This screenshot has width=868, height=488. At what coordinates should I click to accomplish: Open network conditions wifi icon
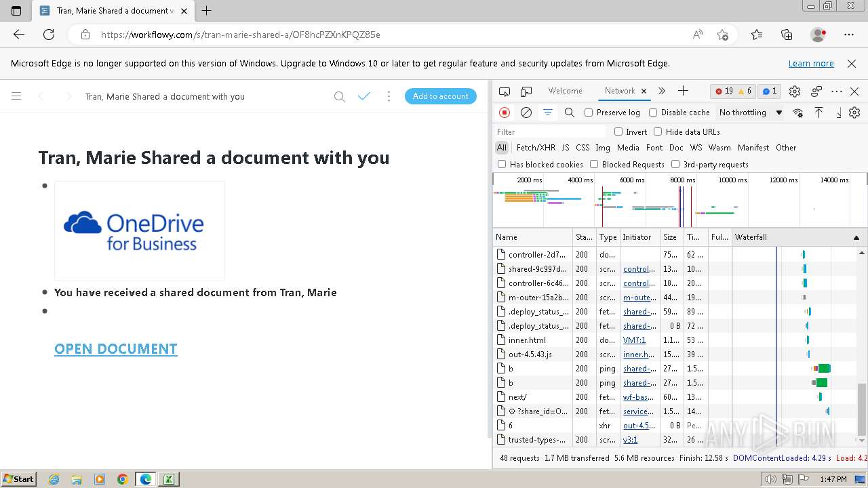798,113
